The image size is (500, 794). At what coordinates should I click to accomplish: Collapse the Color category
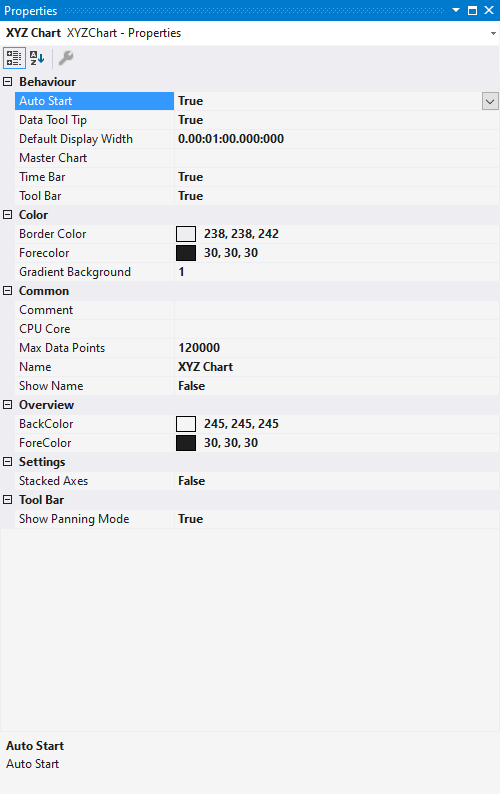8,215
